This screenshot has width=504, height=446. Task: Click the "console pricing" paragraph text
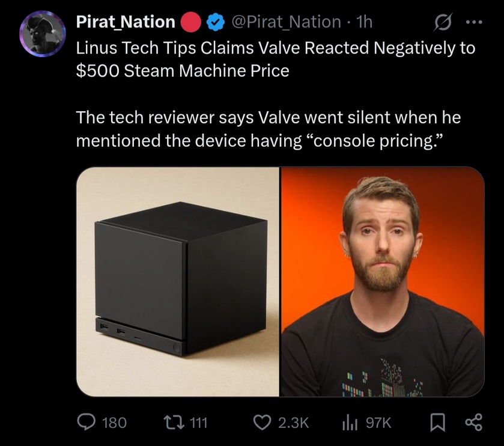(263, 129)
